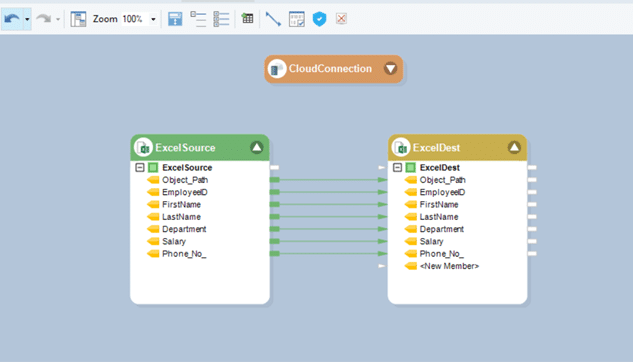
Task: Select Department field in ExcelDest
Action: pos(442,229)
